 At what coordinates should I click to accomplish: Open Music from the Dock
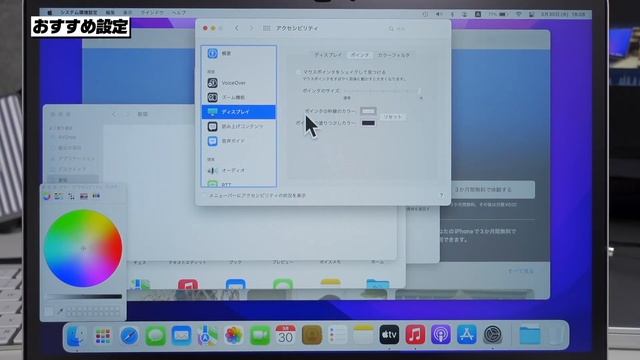pos(415,336)
